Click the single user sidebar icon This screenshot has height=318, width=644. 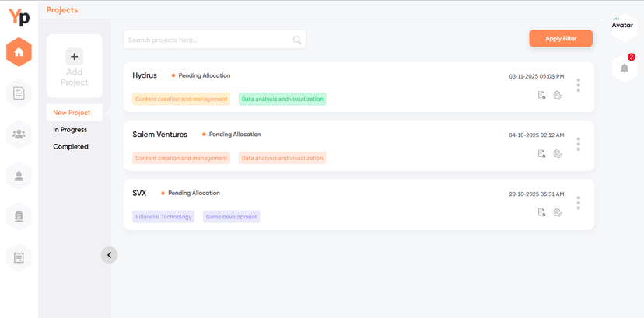pyautogui.click(x=19, y=175)
